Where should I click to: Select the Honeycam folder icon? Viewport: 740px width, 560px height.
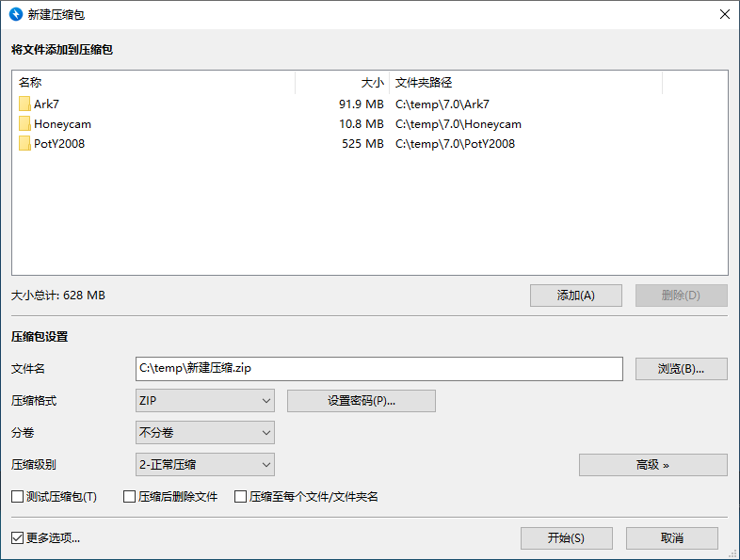click(24, 124)
